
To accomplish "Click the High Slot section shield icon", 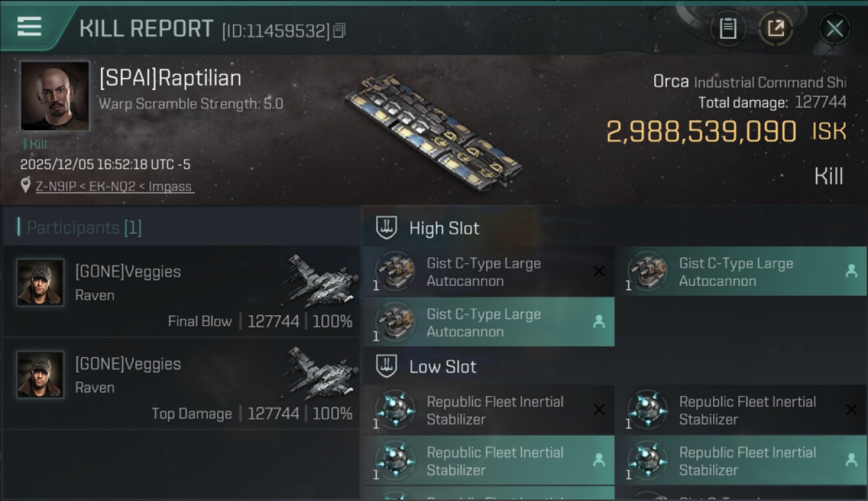I will [387, 228].
